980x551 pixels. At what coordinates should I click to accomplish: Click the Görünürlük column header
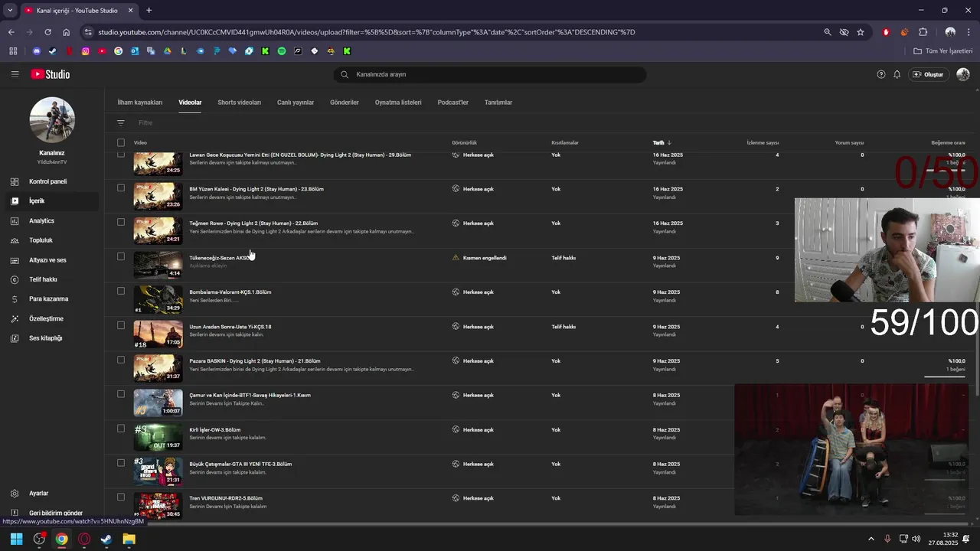tap(464, 142)
